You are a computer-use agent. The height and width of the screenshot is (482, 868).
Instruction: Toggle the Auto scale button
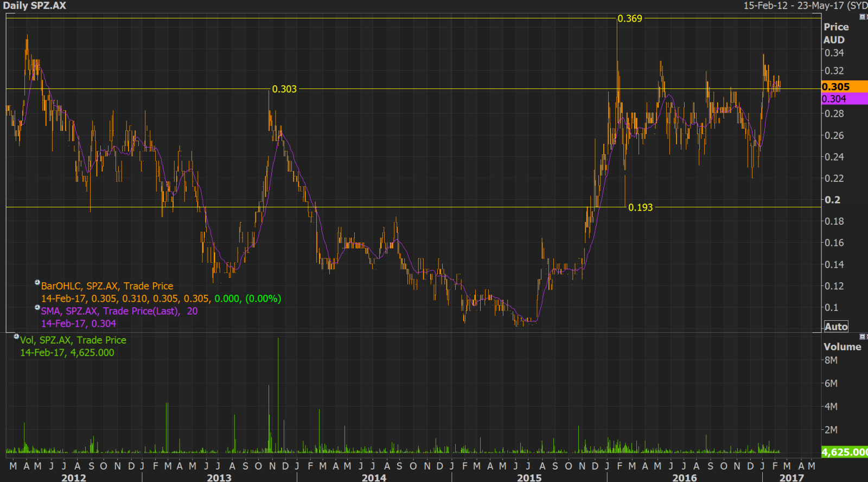(836, 327)
